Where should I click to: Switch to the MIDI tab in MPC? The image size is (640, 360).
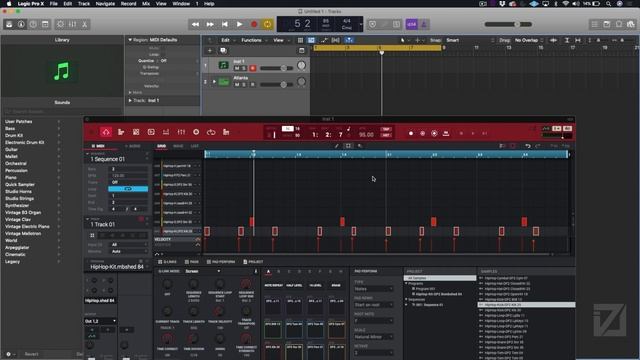click(98, 146)
